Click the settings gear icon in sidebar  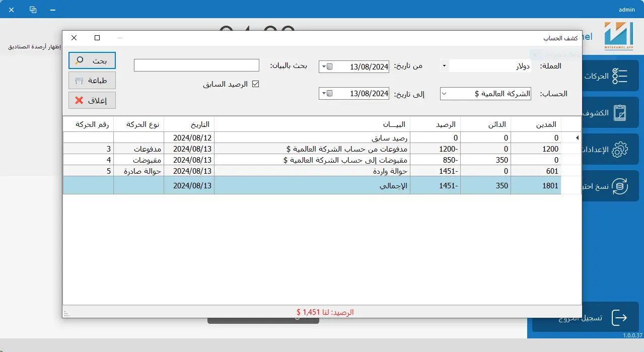[619, 150]
